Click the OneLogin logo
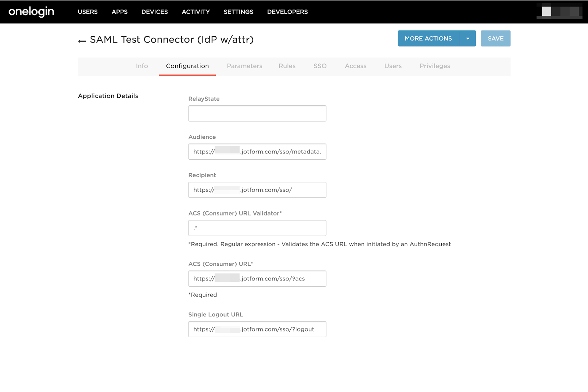This screenshot has width=588, height=392. (x=31, y=12)
